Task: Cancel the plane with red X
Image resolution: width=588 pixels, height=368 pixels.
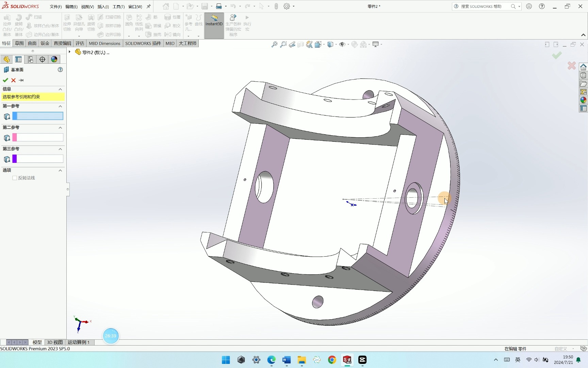Action: pos(13,80)
